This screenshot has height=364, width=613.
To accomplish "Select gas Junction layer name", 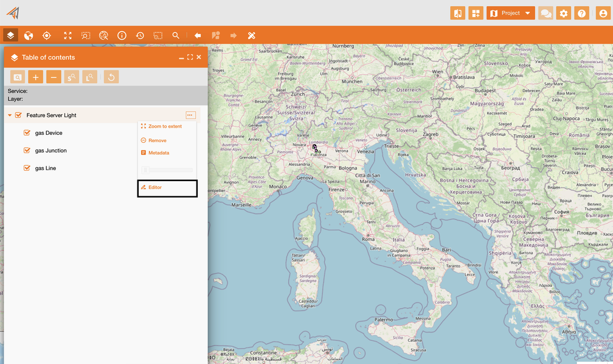I will tap(51, 150).
